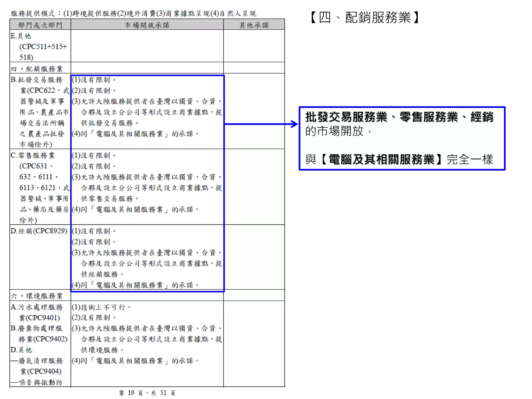Click the row label A.污水處理服務
This screenshot has height=399, width=532.
(x=37, y=307)
